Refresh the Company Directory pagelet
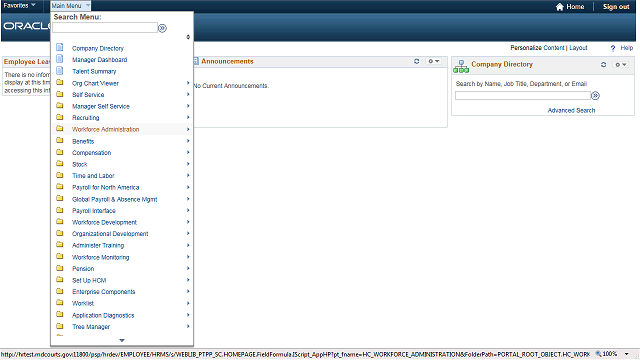This screenshot has width=640, height=360. coord(604,64)
